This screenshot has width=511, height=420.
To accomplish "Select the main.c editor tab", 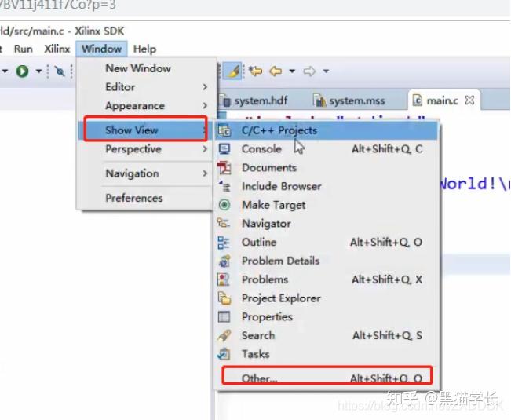I will click(442, 100).
